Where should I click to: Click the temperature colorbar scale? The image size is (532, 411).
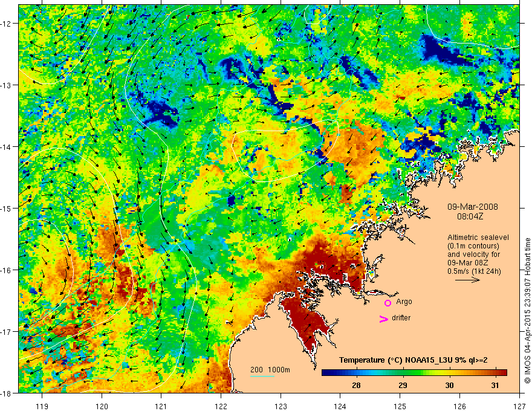(x=414, y=373)
